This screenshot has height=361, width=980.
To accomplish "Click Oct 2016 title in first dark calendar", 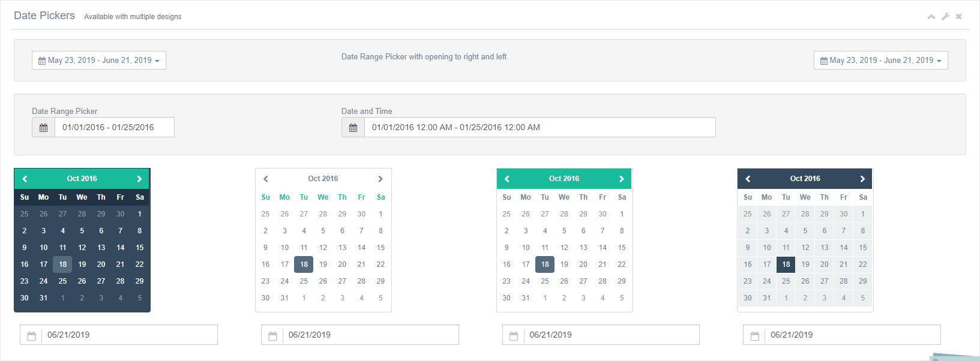I will [x=82, y=179].
